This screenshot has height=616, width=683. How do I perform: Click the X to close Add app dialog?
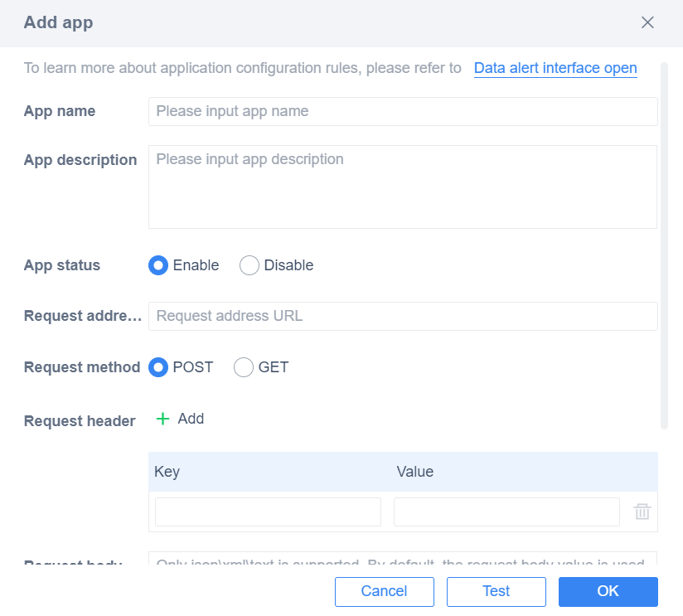(647, 22)
